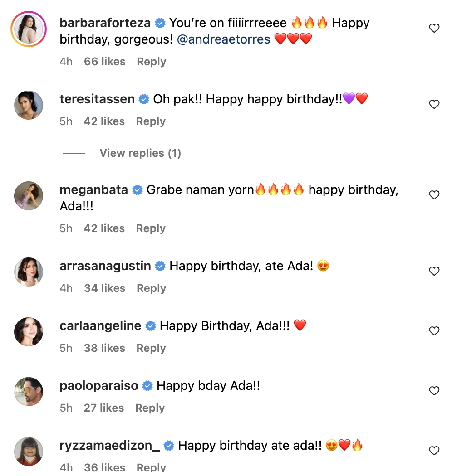Screen dimensions: 452x476
Task: Click paoloparaiso's profile avatar
Action: [29, 392]
